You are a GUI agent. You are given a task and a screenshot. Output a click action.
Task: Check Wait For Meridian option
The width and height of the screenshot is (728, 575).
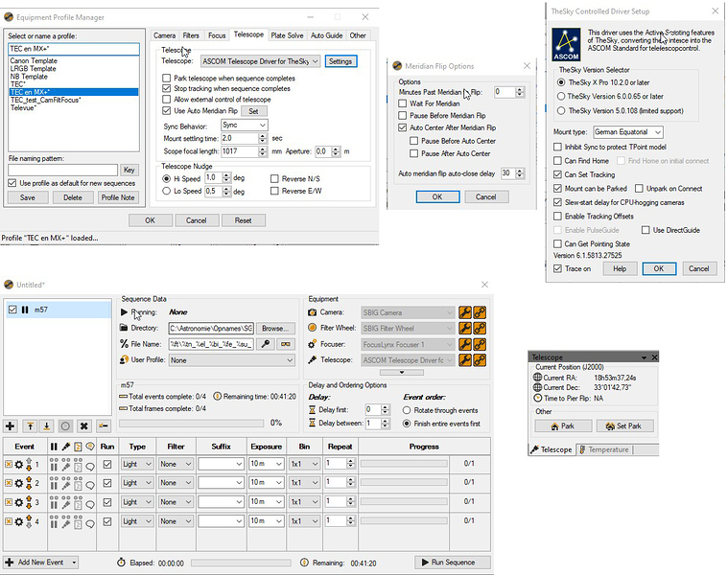coord(403,103)
